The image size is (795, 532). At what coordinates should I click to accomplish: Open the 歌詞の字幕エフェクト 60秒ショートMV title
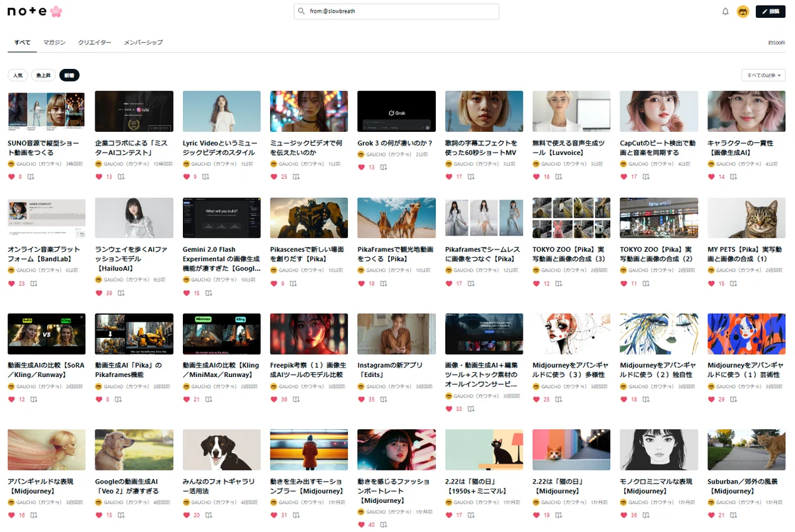click(x=483, y=148)
